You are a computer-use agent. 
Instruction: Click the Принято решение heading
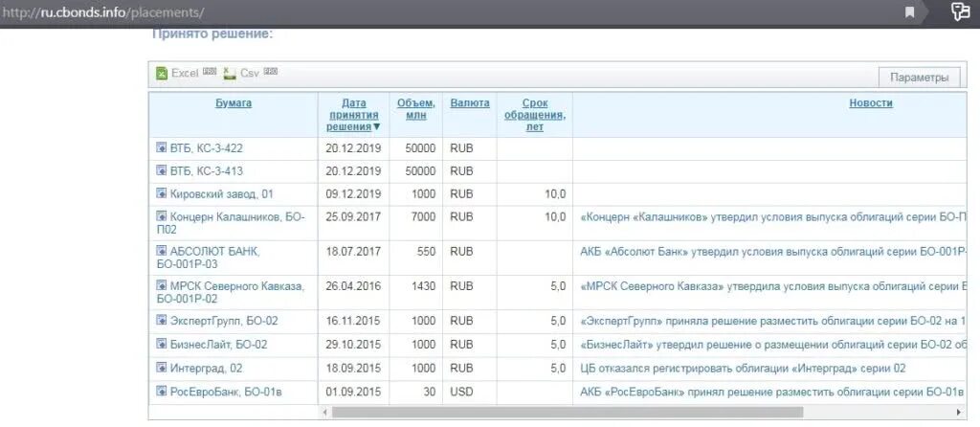[212, 34]
